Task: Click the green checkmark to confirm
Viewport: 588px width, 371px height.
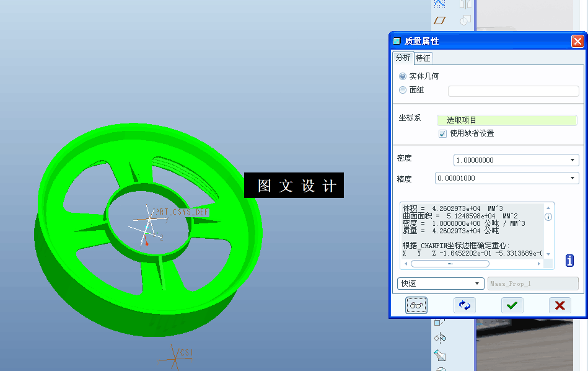Action: click(512, 305)
